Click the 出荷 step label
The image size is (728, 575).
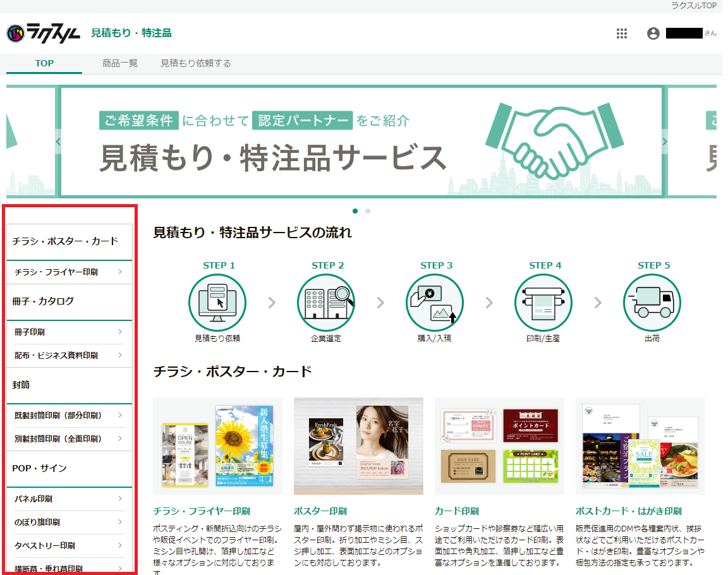[652, 338]
